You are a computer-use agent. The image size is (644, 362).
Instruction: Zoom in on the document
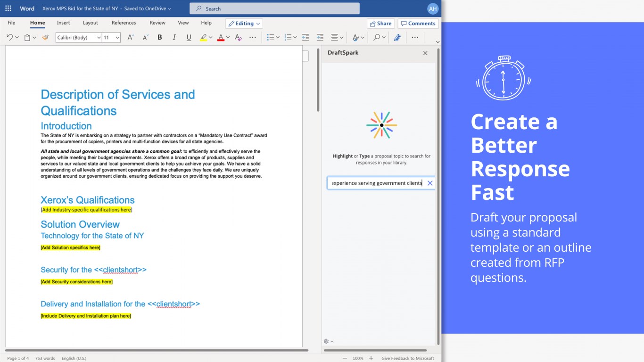tap(371, 358)
